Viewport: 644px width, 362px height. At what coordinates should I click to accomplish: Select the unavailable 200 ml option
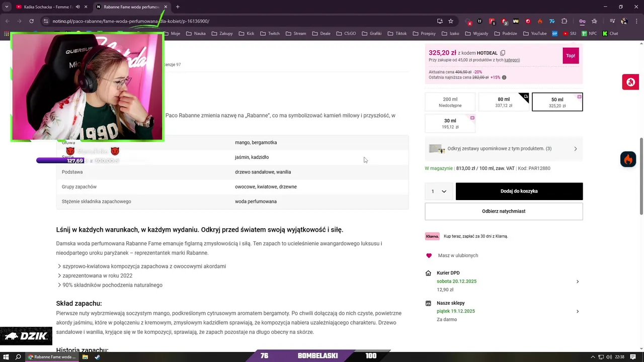click(450, 102)
